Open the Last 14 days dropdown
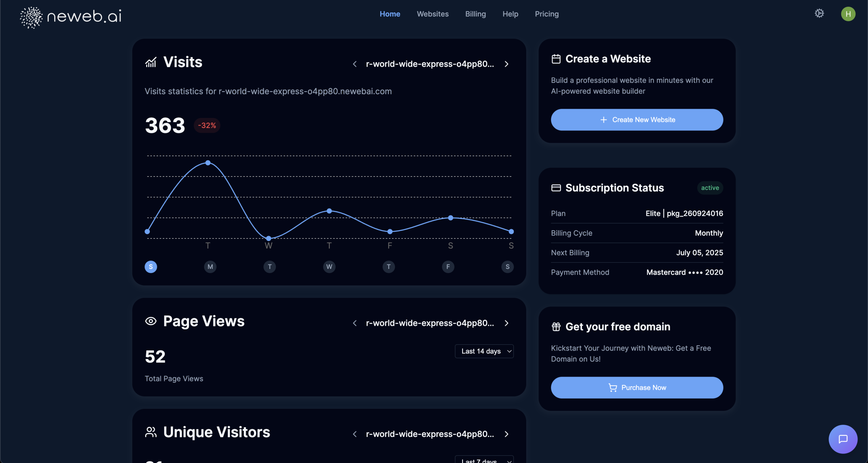Image resolution: width=868 pixels, height=463 pixels. pos(484,351)
